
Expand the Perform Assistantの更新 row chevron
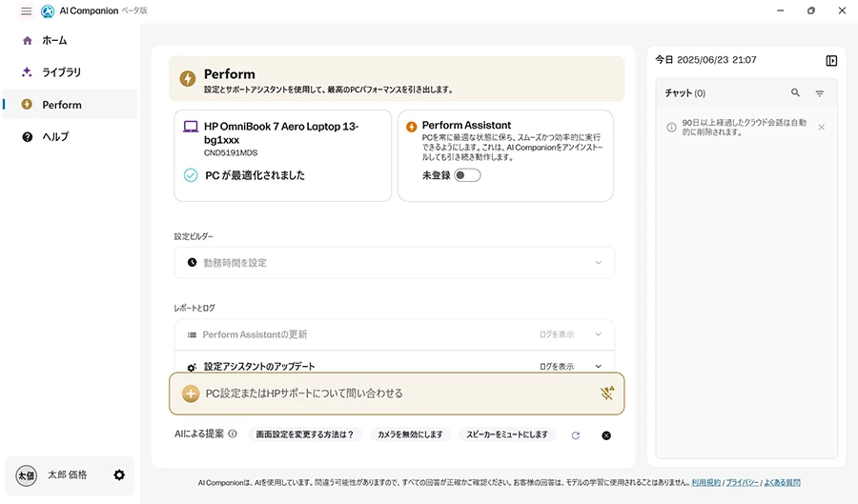coord(598,334)
